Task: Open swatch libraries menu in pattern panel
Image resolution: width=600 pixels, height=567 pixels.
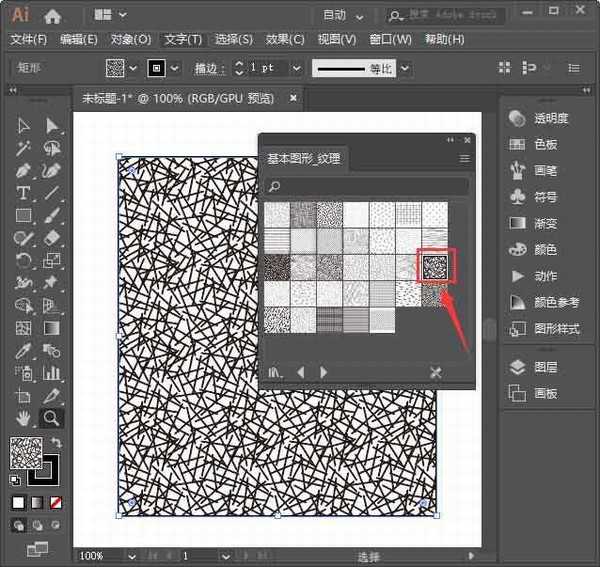Action: pos(275,372)
